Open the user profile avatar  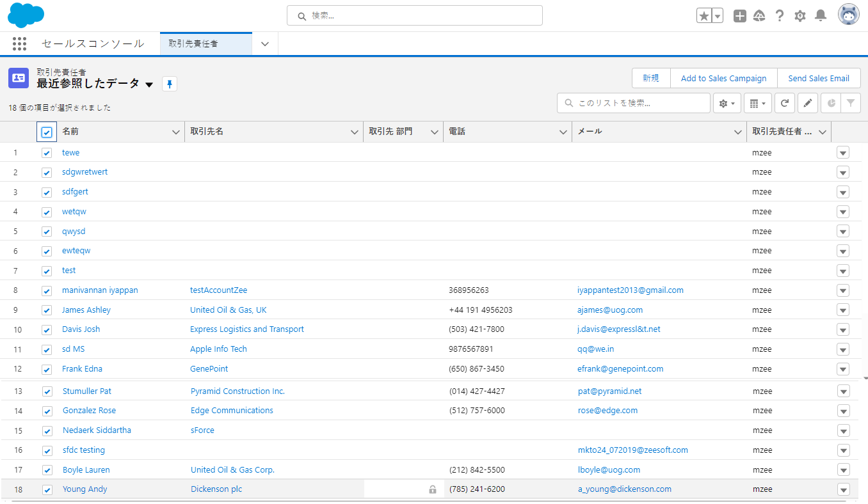tap(849, 15)
